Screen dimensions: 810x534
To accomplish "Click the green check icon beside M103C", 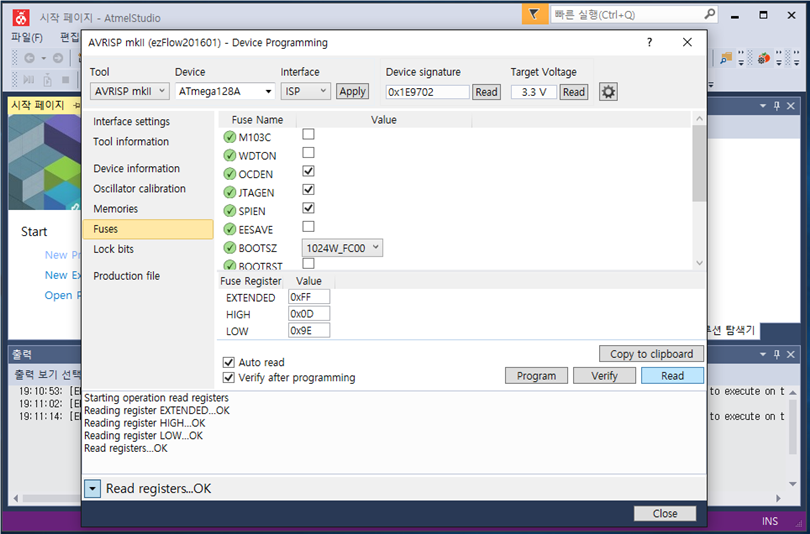I will click(x=229, y=137).
